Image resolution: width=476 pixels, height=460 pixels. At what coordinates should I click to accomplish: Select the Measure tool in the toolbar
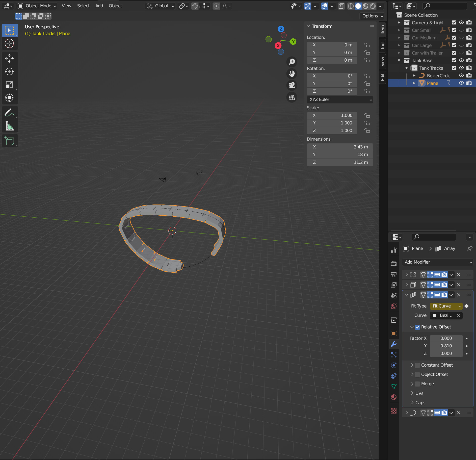[10, 126]
